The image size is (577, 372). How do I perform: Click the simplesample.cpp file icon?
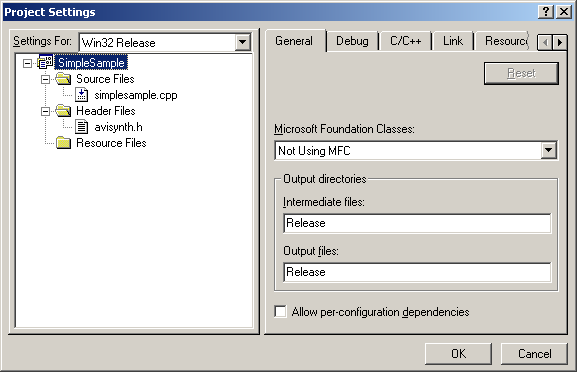tap(82, 95)
